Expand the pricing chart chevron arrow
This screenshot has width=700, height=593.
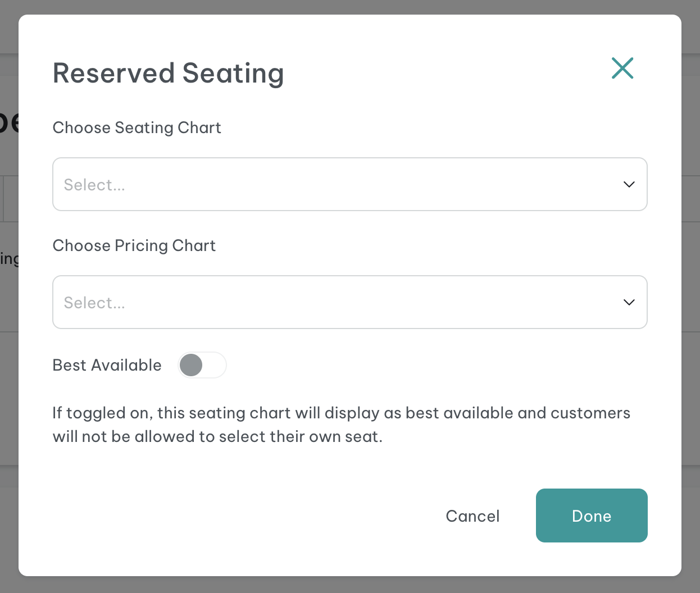click(629, 302)
